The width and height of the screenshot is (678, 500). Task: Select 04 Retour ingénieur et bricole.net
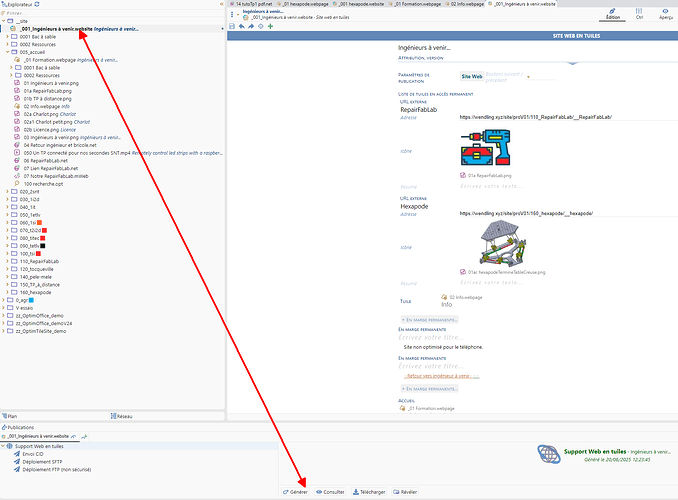[x=60, y=145]
